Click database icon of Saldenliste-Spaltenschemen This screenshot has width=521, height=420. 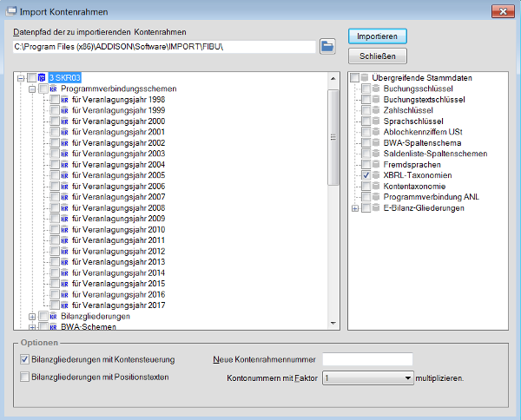376,154
